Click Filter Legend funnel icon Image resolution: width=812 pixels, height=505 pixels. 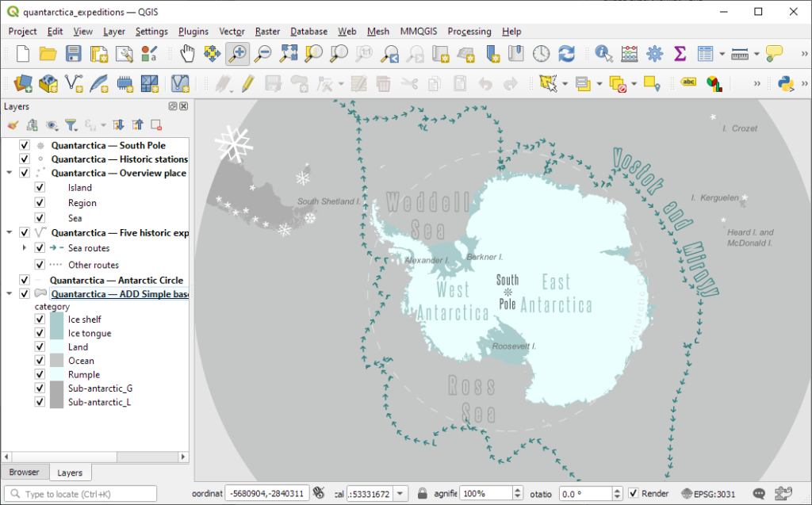(x=71, y=124)
